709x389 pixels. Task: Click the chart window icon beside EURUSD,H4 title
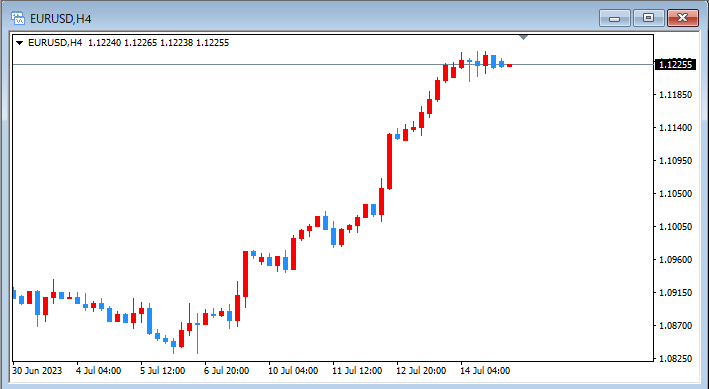pos(18,19)
